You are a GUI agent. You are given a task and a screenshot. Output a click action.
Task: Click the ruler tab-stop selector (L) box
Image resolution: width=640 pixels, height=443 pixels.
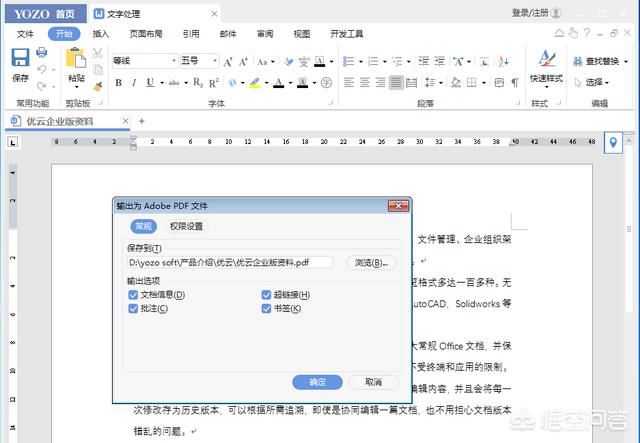pyautogui.click(x=13, y=142)
